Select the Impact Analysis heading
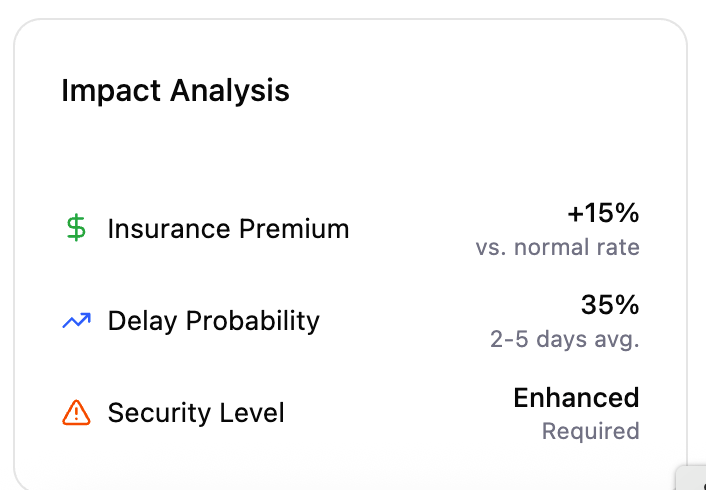This screenshot has height=490, width=706. coord(175,91)
